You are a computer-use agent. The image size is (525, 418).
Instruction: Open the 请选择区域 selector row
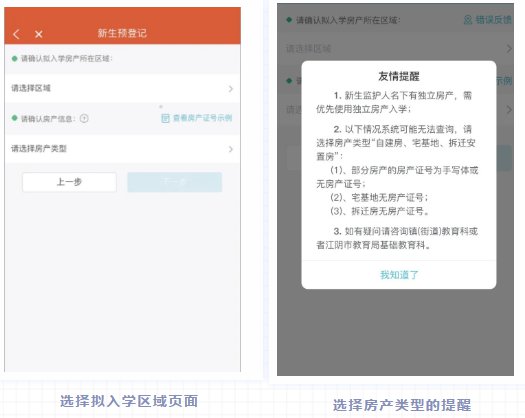point(122,88)
